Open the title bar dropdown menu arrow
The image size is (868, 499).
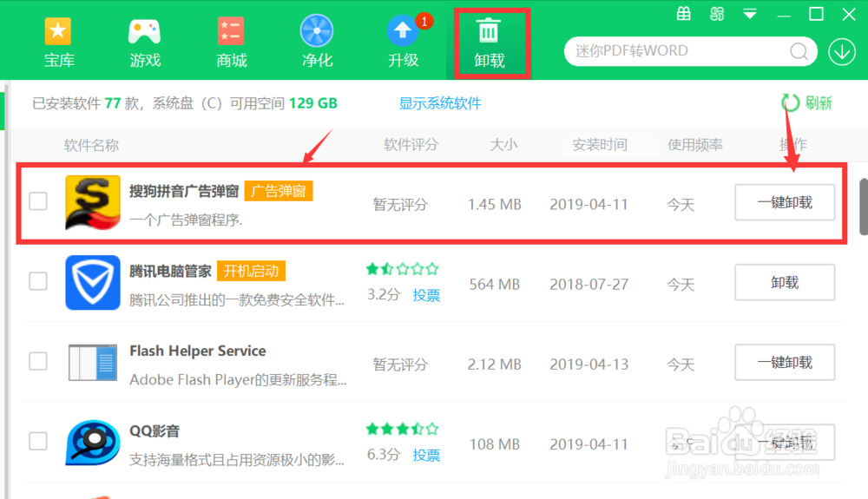750,14
